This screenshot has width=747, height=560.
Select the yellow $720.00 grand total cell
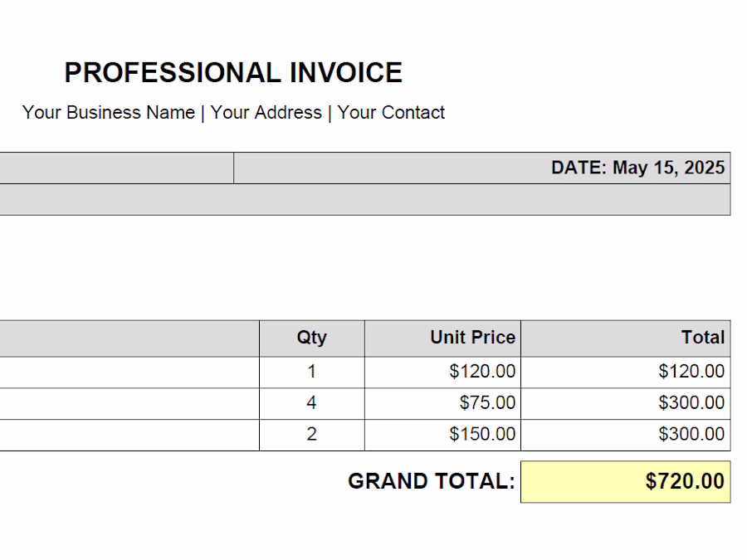pos(626,481)
